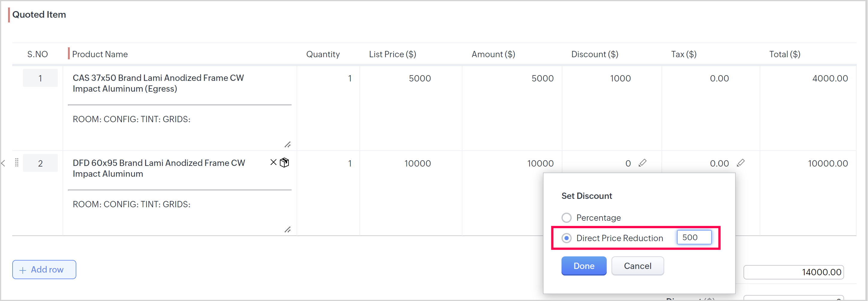Image resolution: width=868 pixels, height=301 pixels.
Task: Select the Direct Price Reduction option
Action: (567, 238)
